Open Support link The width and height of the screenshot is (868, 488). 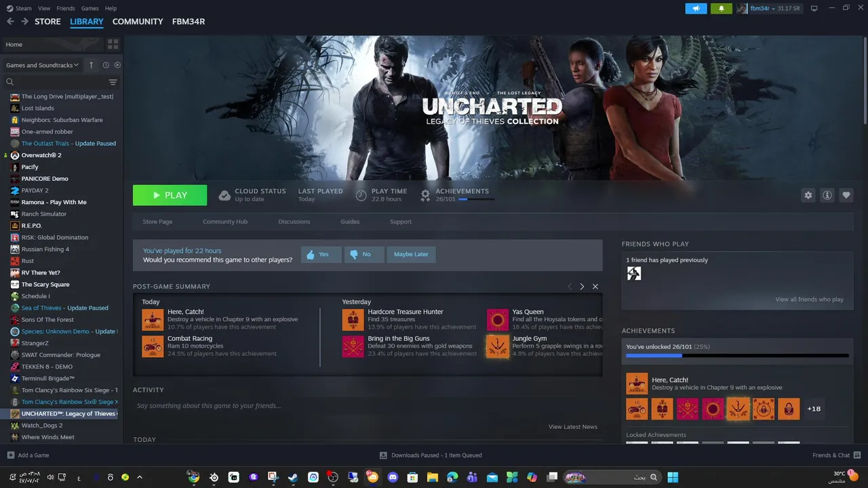[401, 222]
